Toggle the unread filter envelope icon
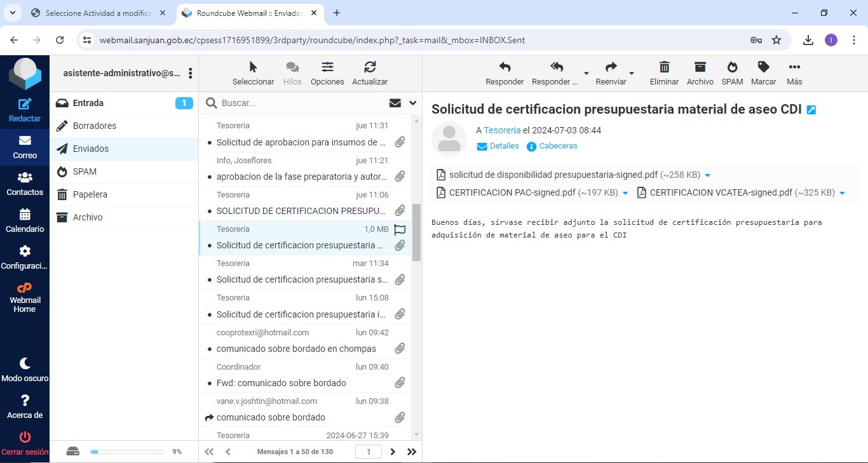The width and height of the screenshot is (868, 463). 395,103
